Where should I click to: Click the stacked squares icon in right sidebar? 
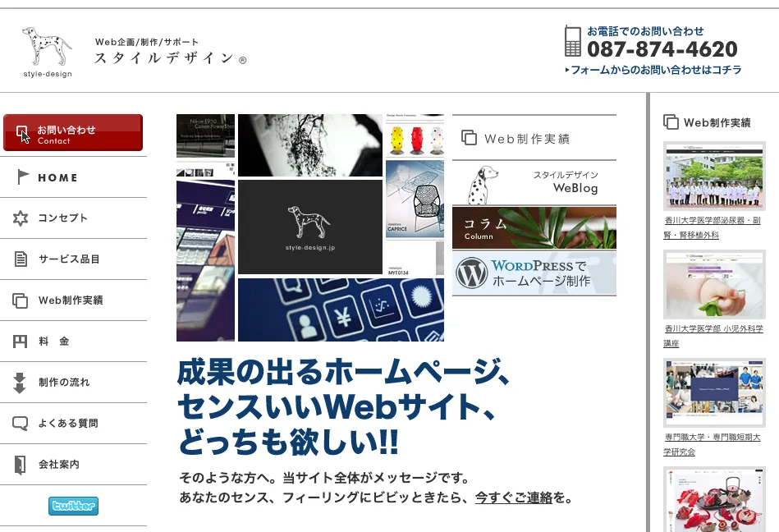coord(671,122)
